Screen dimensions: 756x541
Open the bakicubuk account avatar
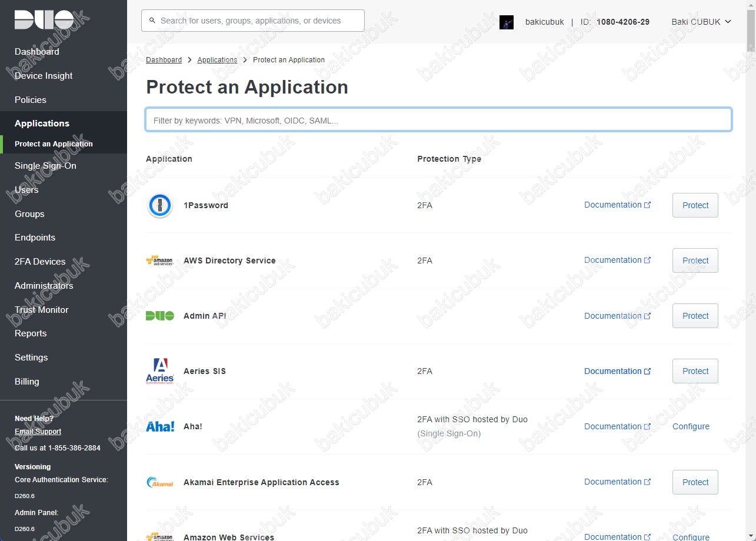(x=506, y=22)
